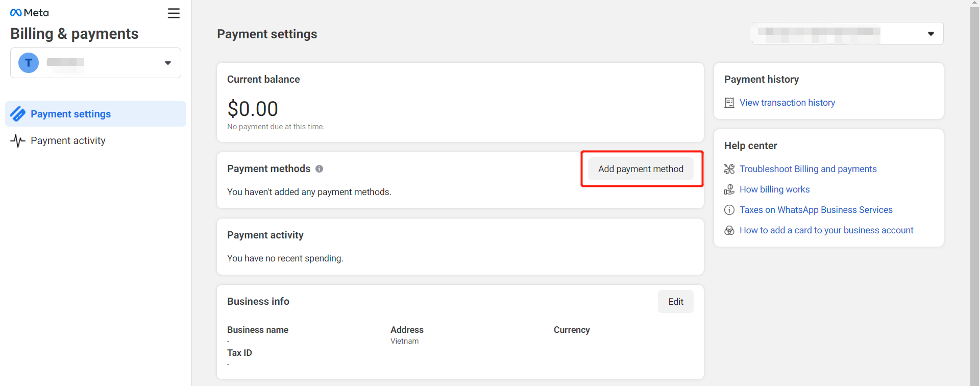Go to Payment activity in sidebar
The image size is (980, 386).
(68, 140)
